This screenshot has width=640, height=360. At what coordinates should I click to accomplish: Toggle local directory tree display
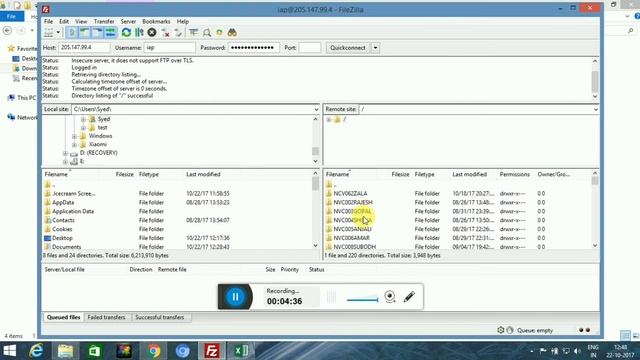(84, 32)
